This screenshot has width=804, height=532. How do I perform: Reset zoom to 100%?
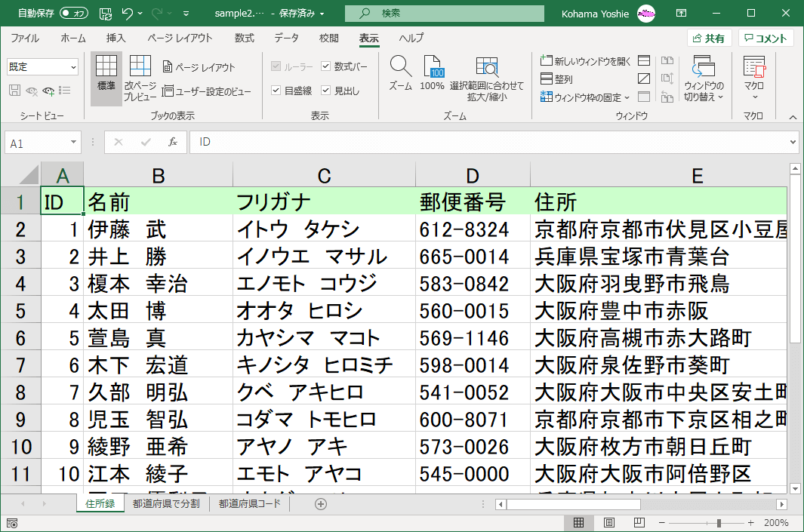[x=432, y=73]
